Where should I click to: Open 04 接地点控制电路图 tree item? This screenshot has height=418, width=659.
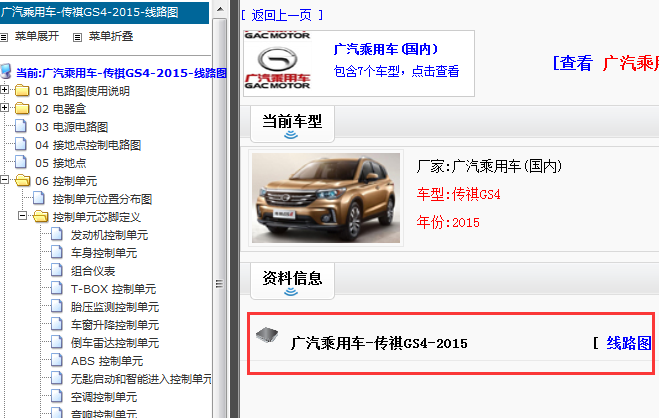(88, 145)
